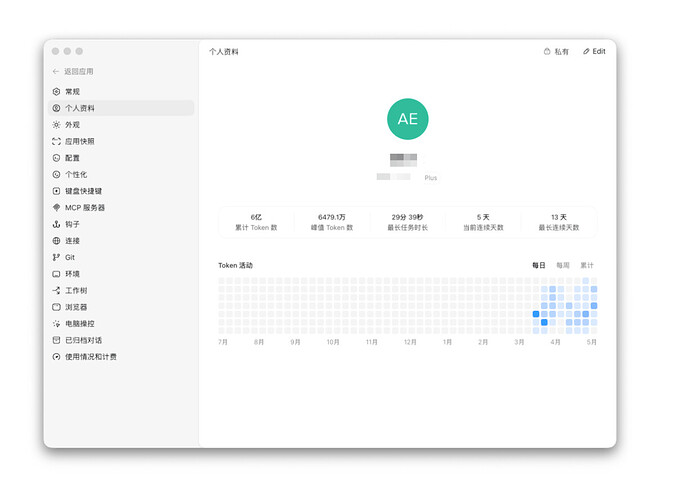Click the 连接 globe icon

click(x=56, y=241)
